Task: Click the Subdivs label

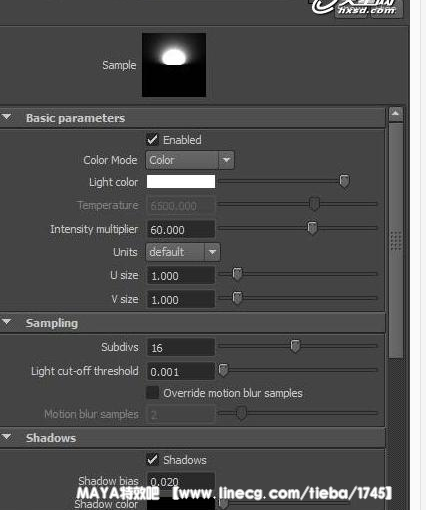Action: 120,347
